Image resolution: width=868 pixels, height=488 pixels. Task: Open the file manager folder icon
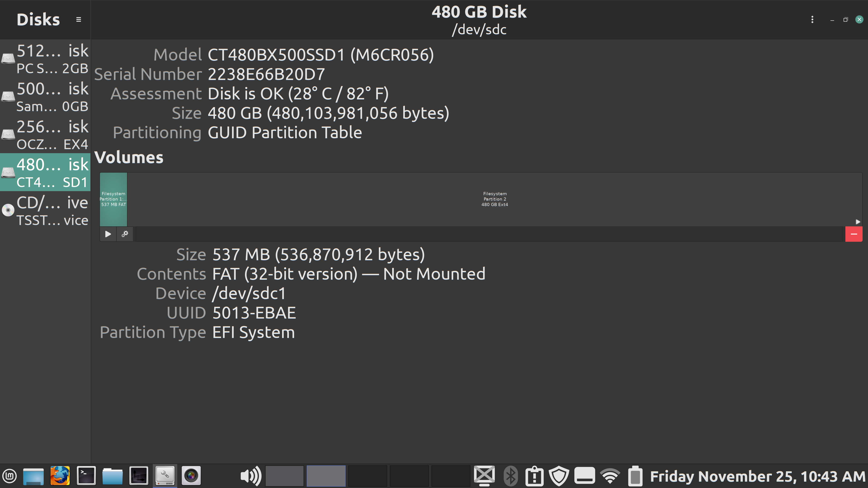click(112, 476)
